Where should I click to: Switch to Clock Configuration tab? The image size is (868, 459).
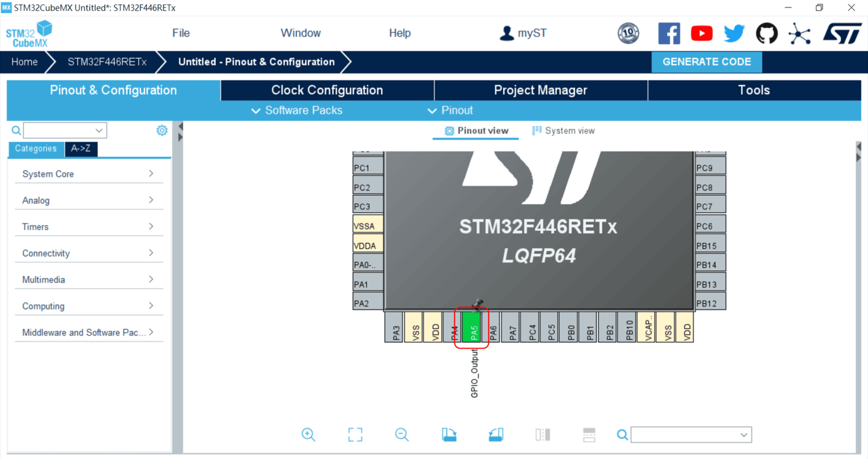click(x=327, y=90)
